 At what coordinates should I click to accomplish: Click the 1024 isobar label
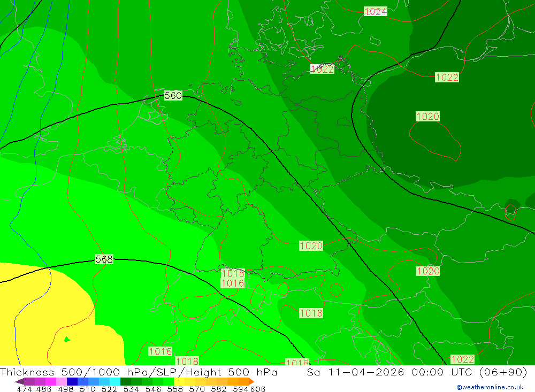tap(376, 12)
